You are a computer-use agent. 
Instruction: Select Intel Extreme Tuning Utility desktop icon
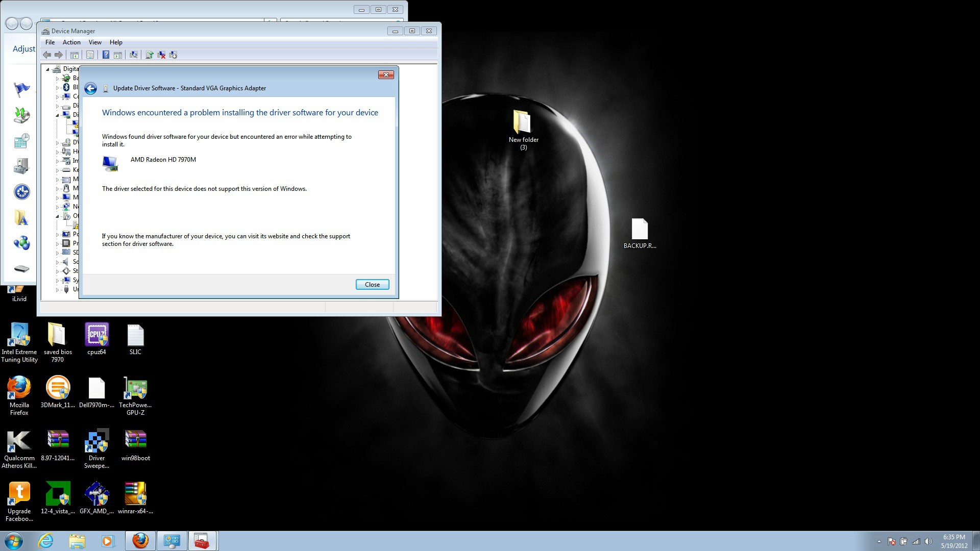pyautogui.click(x=19, y=343)
